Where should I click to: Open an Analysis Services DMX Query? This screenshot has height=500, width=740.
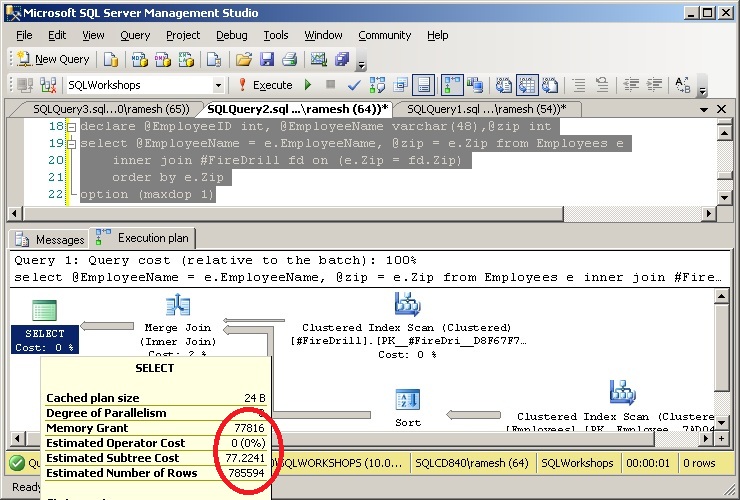163,59
